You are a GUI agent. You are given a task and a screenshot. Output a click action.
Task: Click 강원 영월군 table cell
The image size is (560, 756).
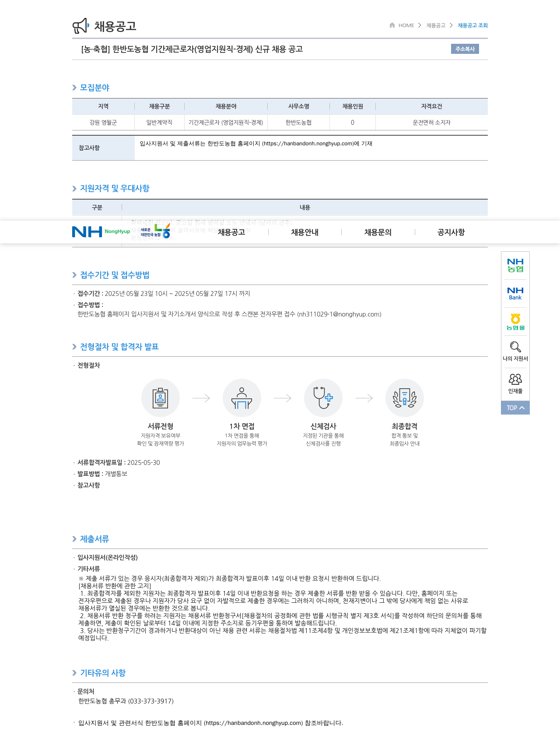(103, 123)
